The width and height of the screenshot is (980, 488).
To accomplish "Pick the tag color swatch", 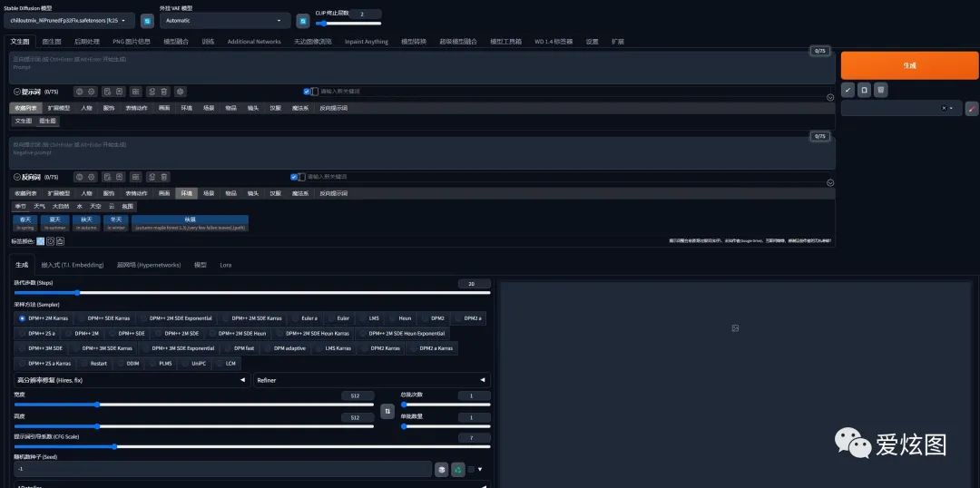I will point(41,241).
